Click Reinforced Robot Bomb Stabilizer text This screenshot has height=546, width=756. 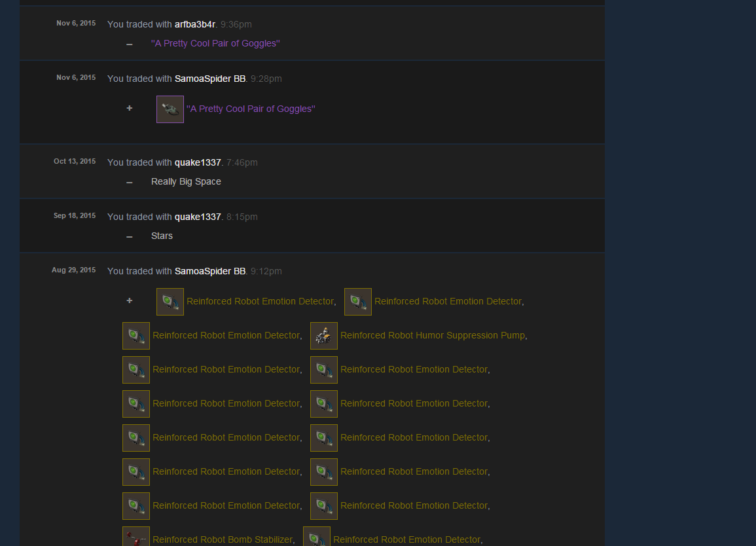tap(223, 539)
